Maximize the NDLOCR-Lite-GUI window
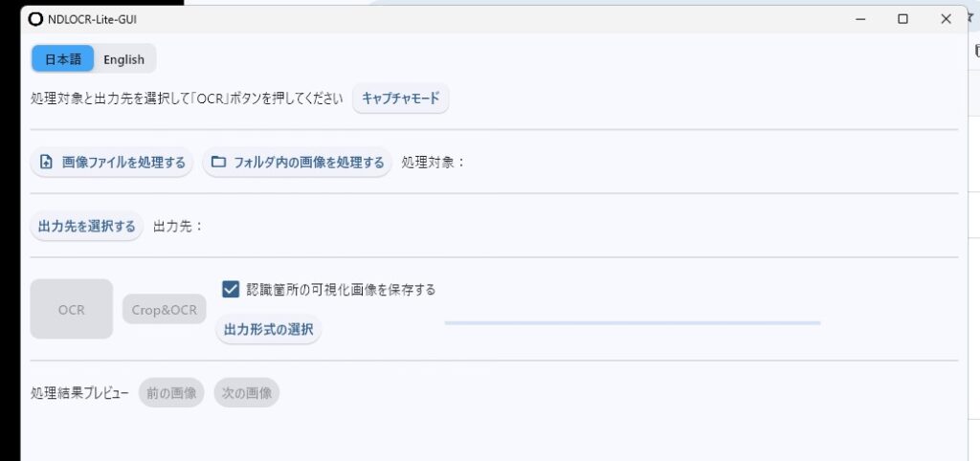 coord(902,18)
